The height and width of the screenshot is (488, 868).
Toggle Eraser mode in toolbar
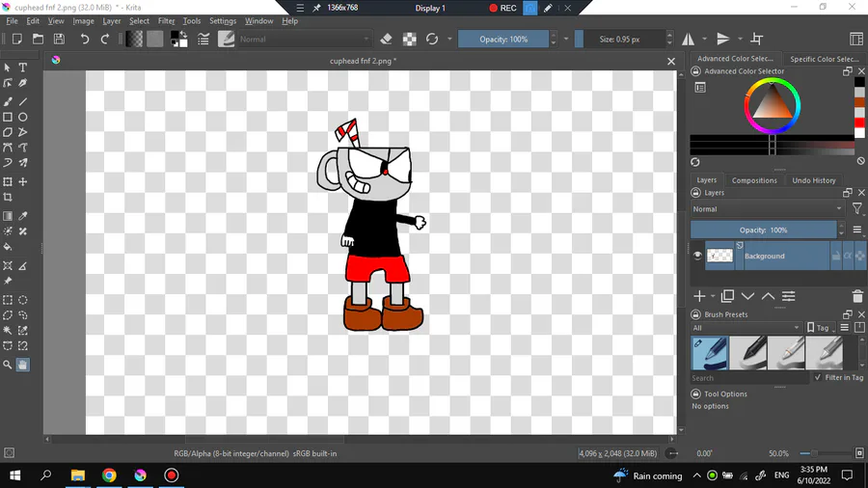pos(387,40)
